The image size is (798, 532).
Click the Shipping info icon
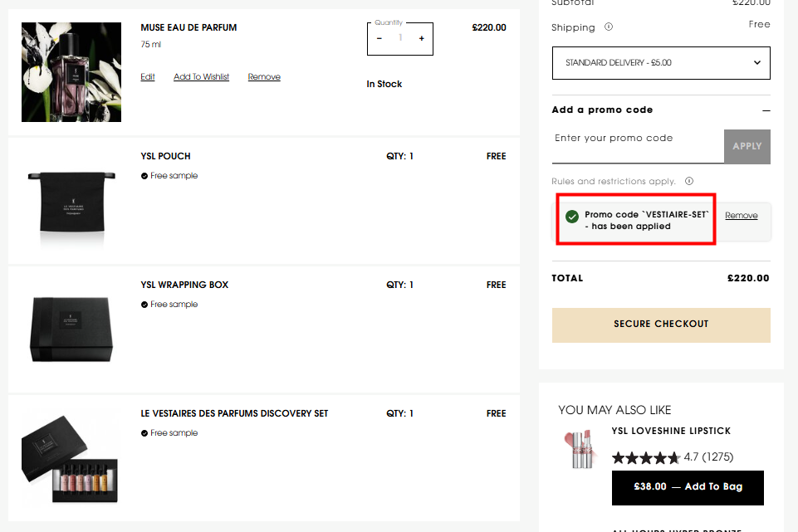[609, 27]
